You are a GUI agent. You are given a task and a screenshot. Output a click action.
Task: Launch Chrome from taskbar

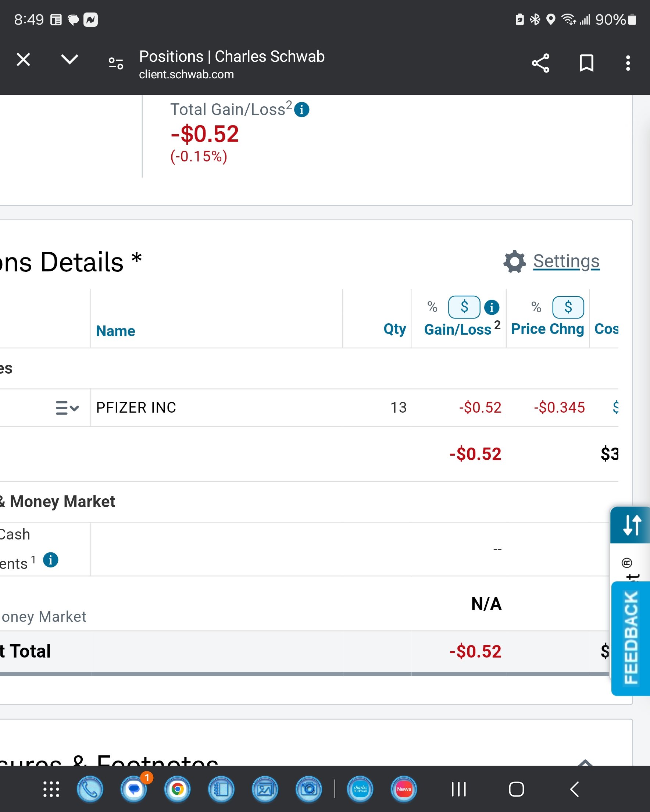tap(177, 789)
